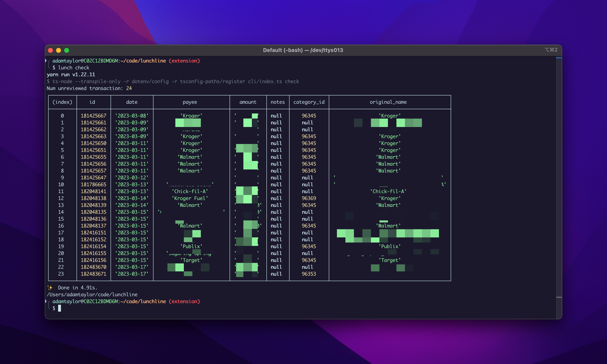Click payee 'Chick-fil-A' in row 11
The image size is (607, 364).
190,191
